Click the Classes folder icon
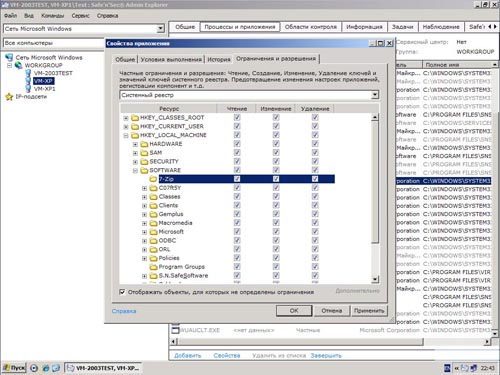 [x=153, y=197]
